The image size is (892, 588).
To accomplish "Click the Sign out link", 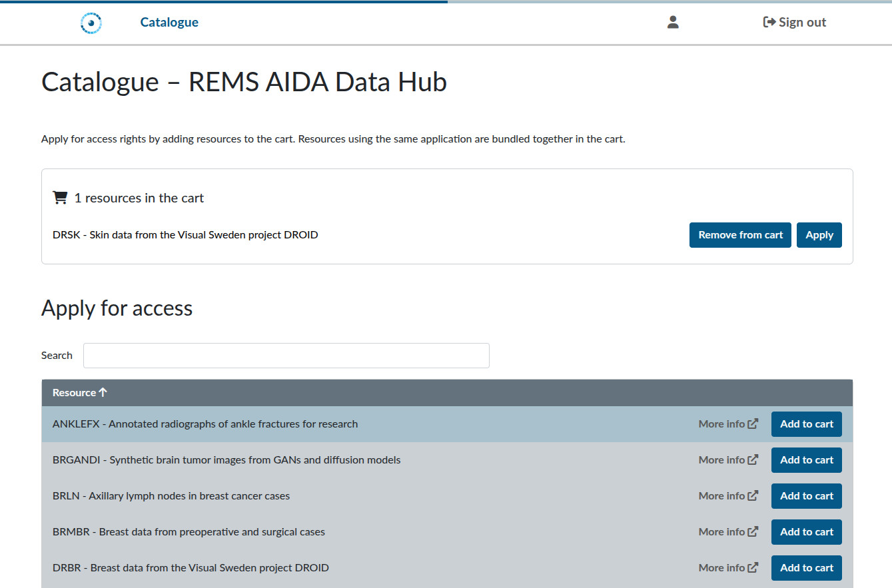I will (794, 22).
